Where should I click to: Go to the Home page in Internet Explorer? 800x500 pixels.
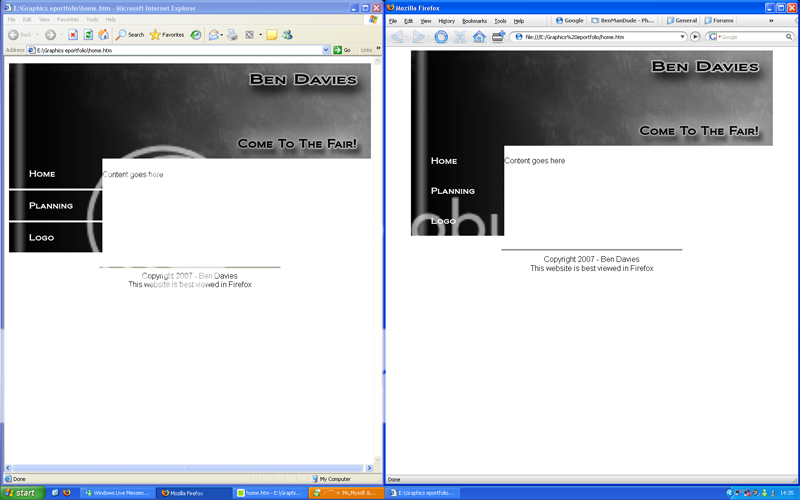coord(104,35)
